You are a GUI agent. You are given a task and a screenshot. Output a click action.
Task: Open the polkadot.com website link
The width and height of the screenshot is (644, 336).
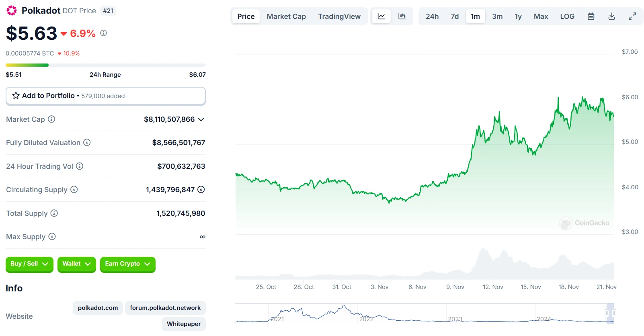point(98,308)
